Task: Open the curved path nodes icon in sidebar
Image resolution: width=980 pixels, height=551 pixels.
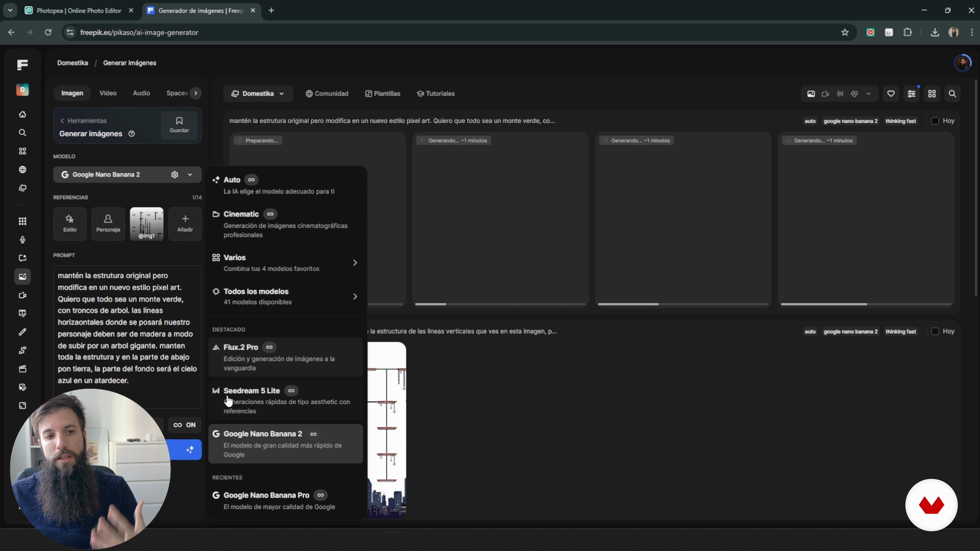Action: click(22, 350)
